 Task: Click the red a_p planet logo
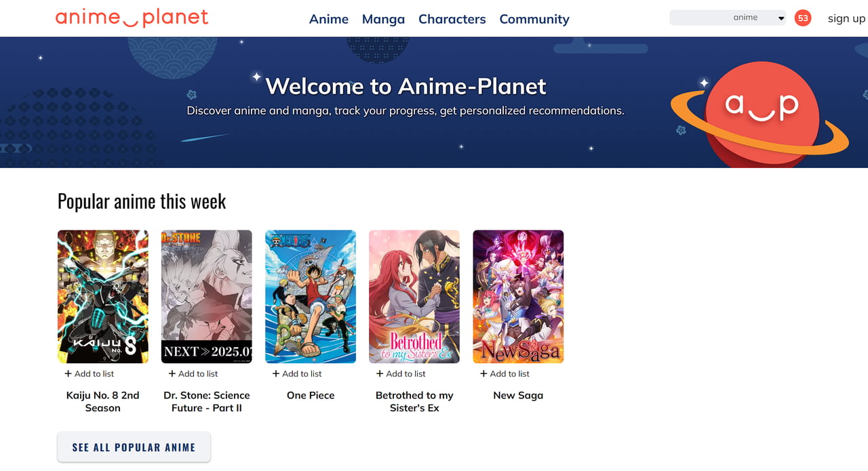click(x=761, y=113)
